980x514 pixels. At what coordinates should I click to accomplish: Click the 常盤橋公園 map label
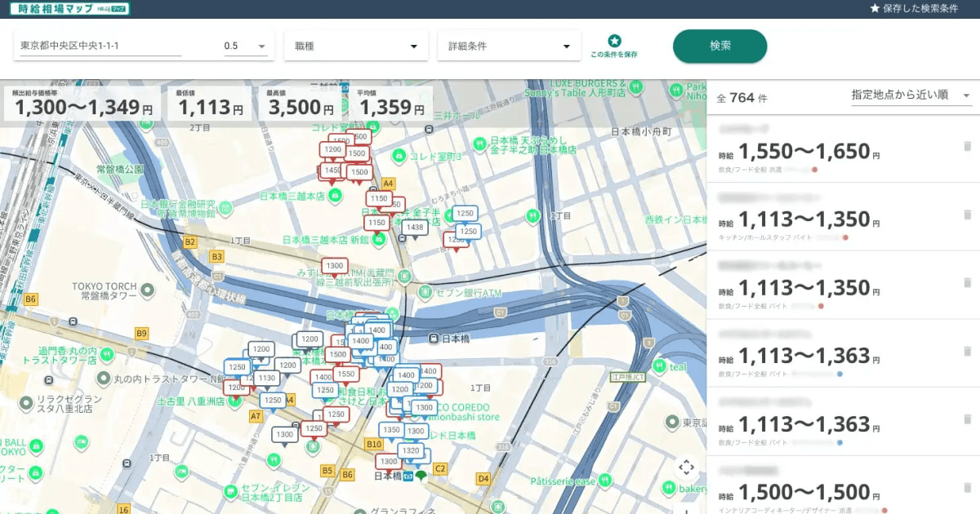(119, 169)
